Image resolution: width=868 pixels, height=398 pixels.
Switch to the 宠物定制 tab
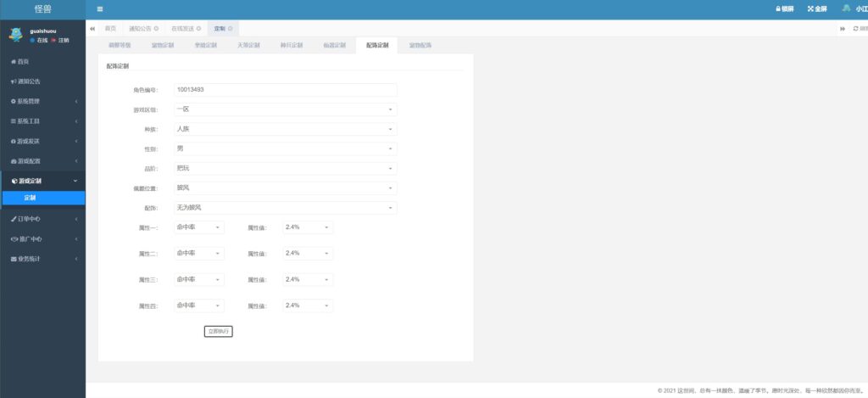click(162, 45)
